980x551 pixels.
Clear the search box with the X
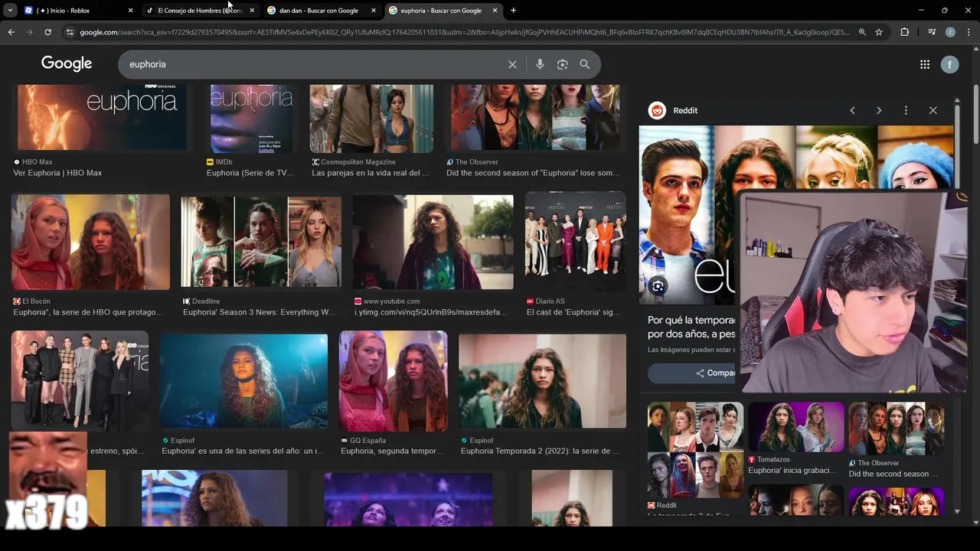(512, 64)
